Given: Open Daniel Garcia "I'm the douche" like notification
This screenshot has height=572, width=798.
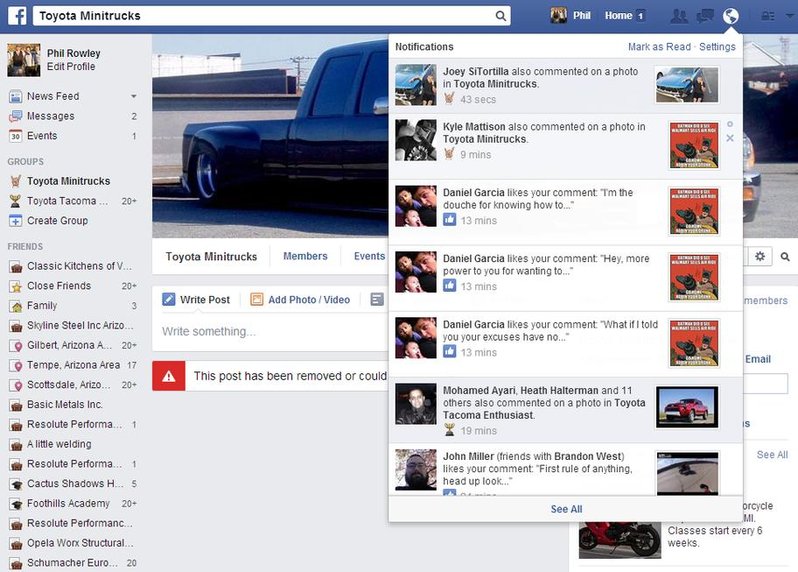Looking at the screenshot, I should pyautogui.click(x=565, y=212).
